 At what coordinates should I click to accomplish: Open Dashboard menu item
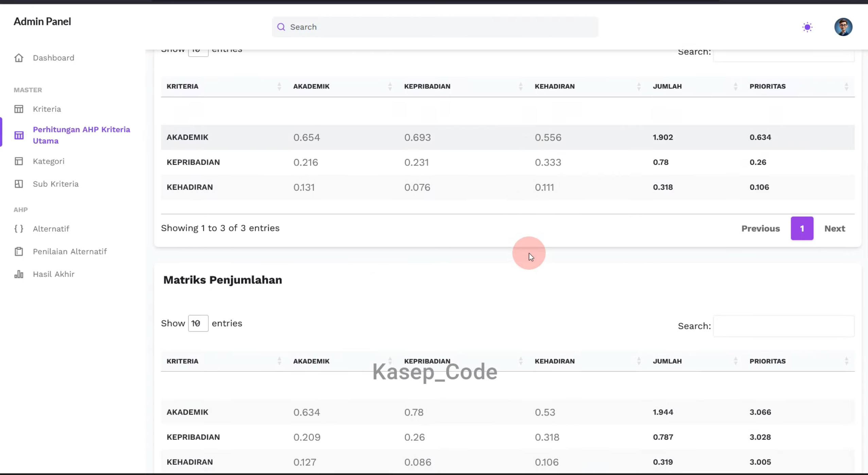53,58
